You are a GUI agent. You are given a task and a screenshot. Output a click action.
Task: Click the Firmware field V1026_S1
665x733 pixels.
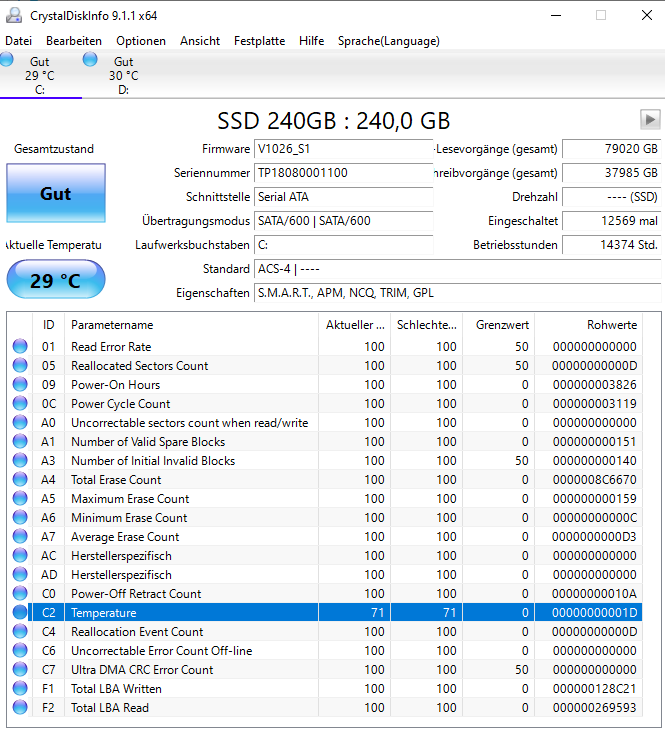pos(343,149)
